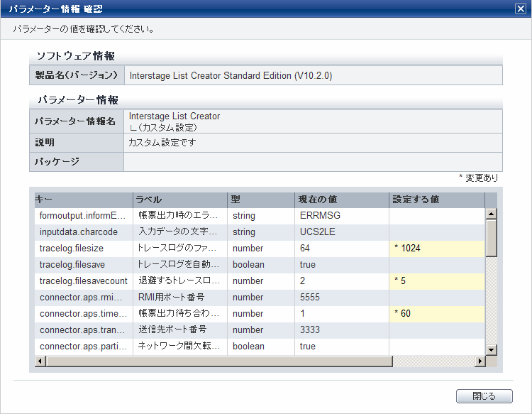Click the horizontal scrollbar thumb

[219, 361]
